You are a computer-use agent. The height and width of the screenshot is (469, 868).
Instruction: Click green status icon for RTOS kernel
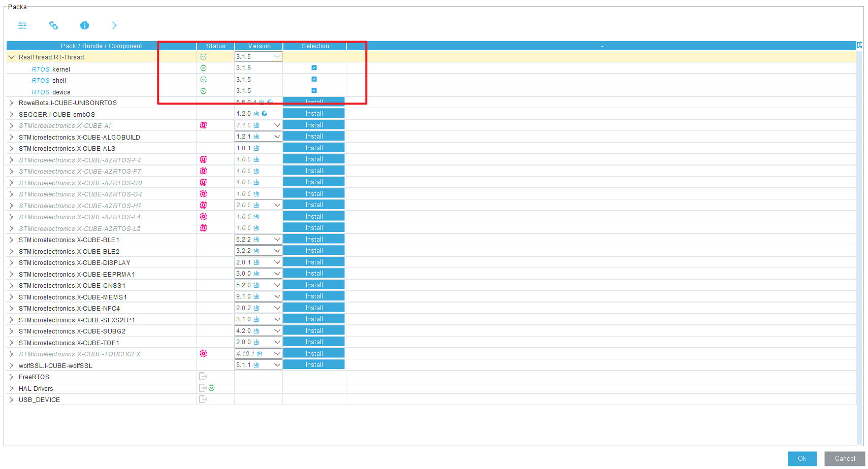pos(203,68)
